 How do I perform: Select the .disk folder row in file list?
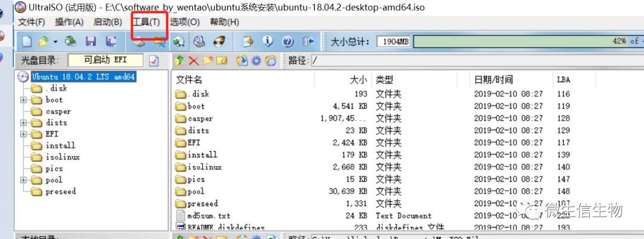(374, 94)
